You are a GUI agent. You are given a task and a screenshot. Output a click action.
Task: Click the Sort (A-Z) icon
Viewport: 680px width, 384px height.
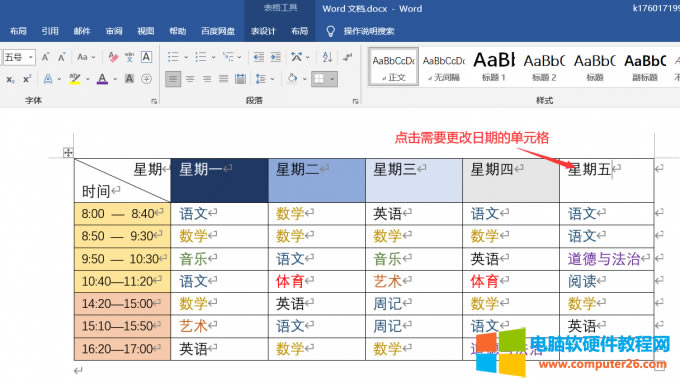pos(327,57)
